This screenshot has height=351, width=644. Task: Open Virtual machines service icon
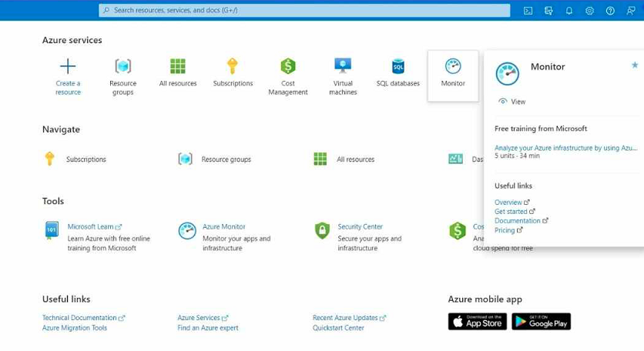pyautogui.click(x=343, y=65)
